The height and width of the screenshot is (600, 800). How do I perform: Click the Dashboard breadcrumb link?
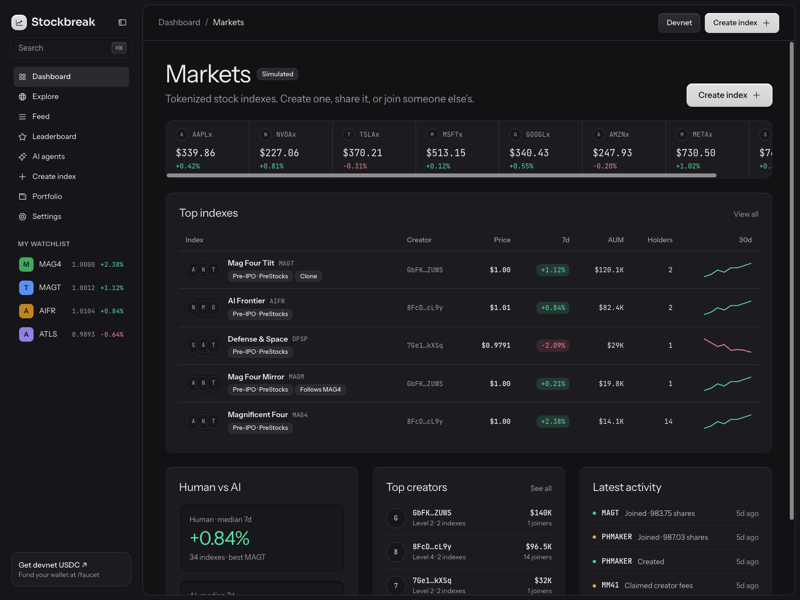point(179,22)
